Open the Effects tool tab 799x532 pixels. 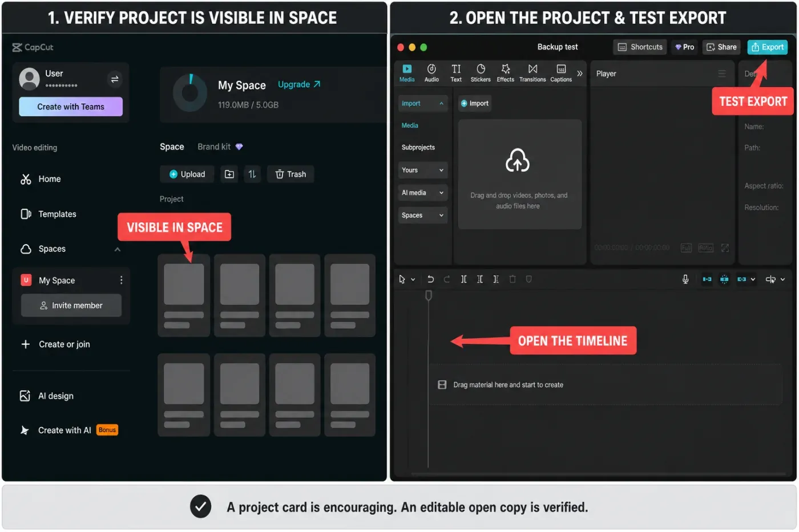pos(505,74)
